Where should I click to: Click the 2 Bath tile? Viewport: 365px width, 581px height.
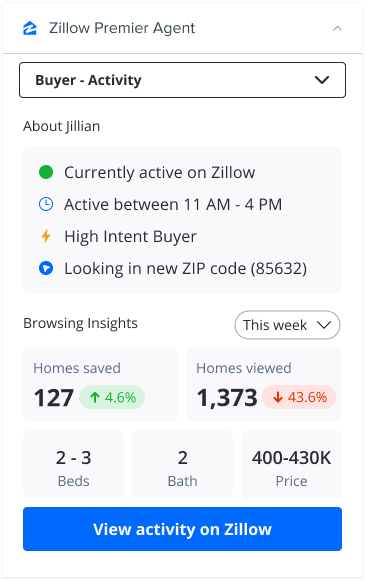(x=182, y=465)
